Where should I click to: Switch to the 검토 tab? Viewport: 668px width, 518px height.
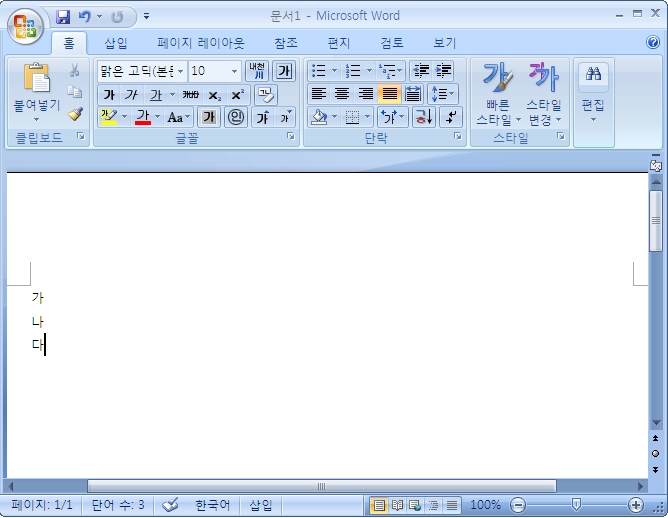click(392, 43)
